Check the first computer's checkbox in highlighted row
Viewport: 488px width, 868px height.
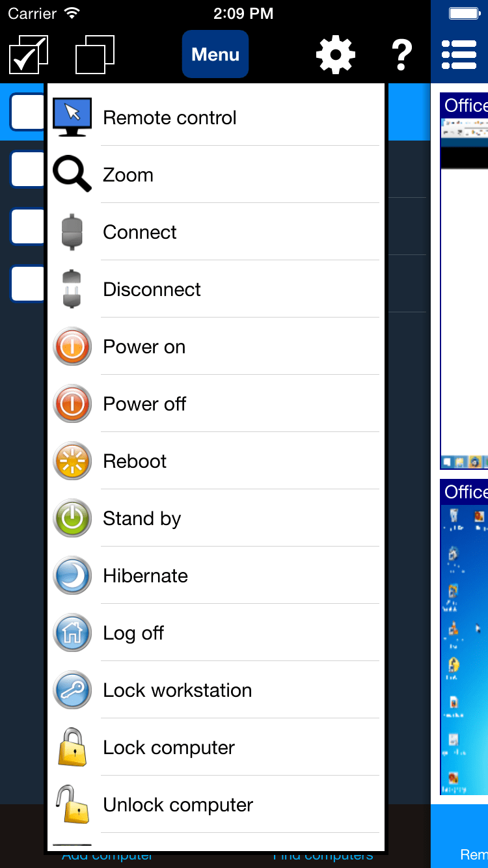click(x=28, y=112)
